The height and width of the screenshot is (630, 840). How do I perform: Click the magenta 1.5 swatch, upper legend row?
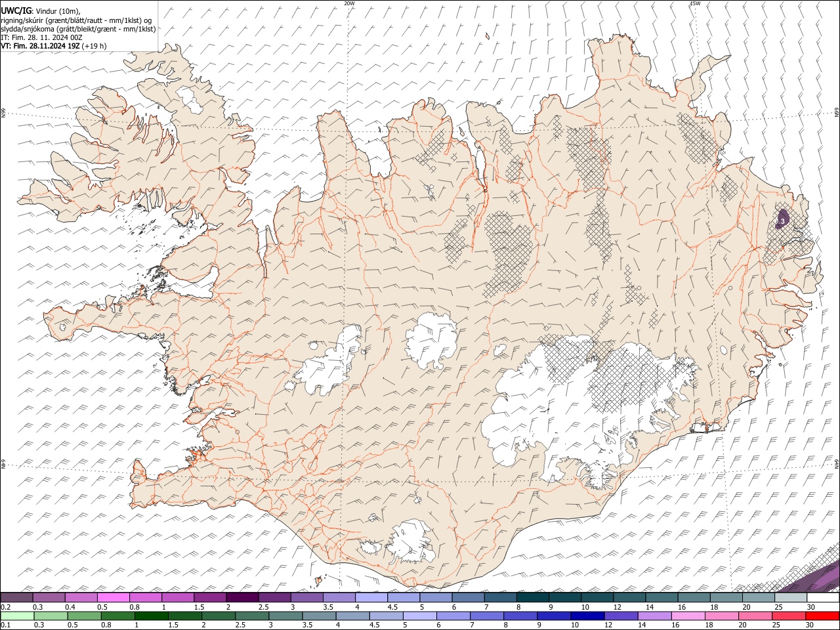[210, 598]
